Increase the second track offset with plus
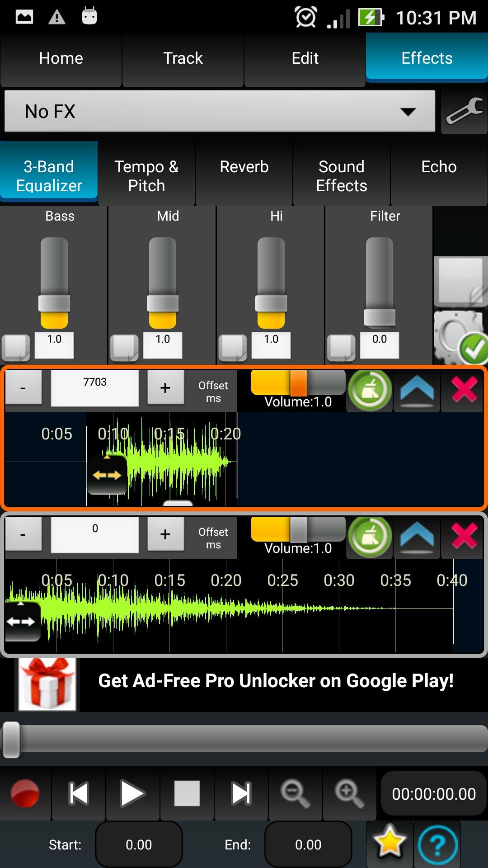Viewport: 488px width, 868px height. (x=165, y=534)
